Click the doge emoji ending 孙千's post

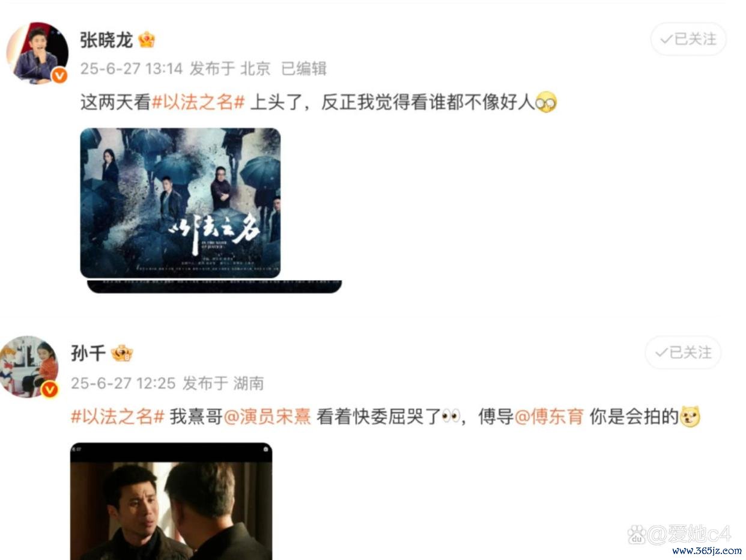tap(690, 416)
